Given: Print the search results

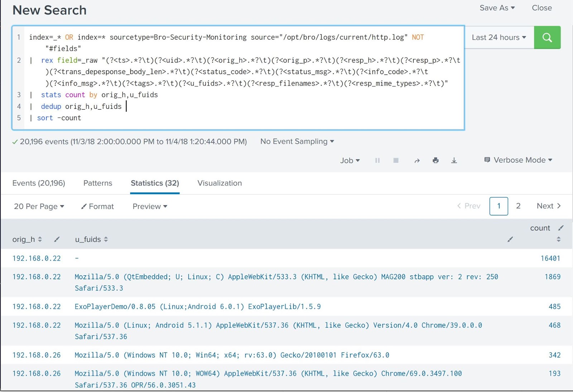Looking at the screenshot, I should [435, 160].
